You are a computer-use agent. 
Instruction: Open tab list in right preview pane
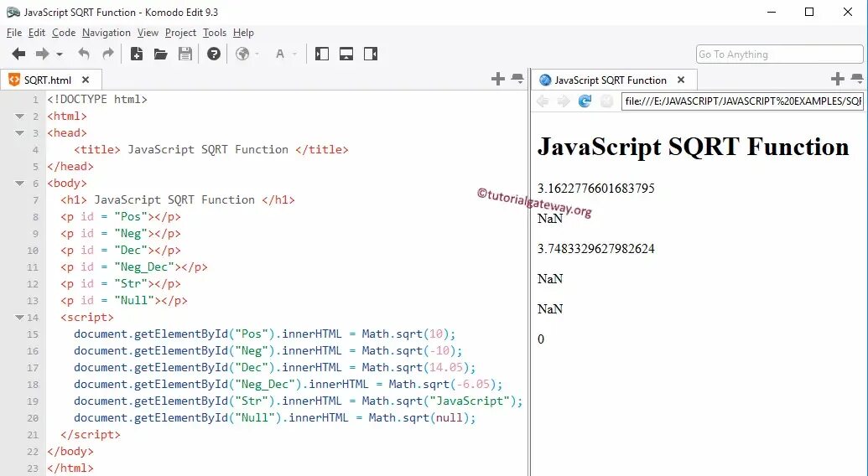pyautogui.click(x=857, y=79)
